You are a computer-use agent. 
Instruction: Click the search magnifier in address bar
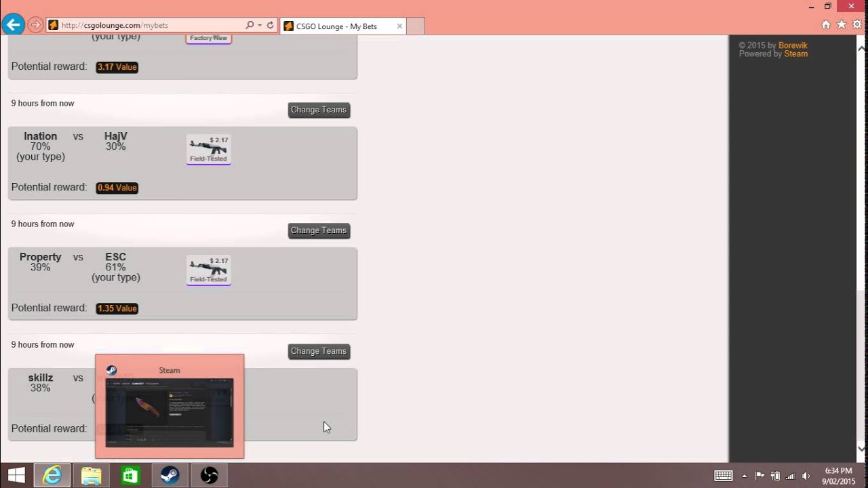click(250, 25)
